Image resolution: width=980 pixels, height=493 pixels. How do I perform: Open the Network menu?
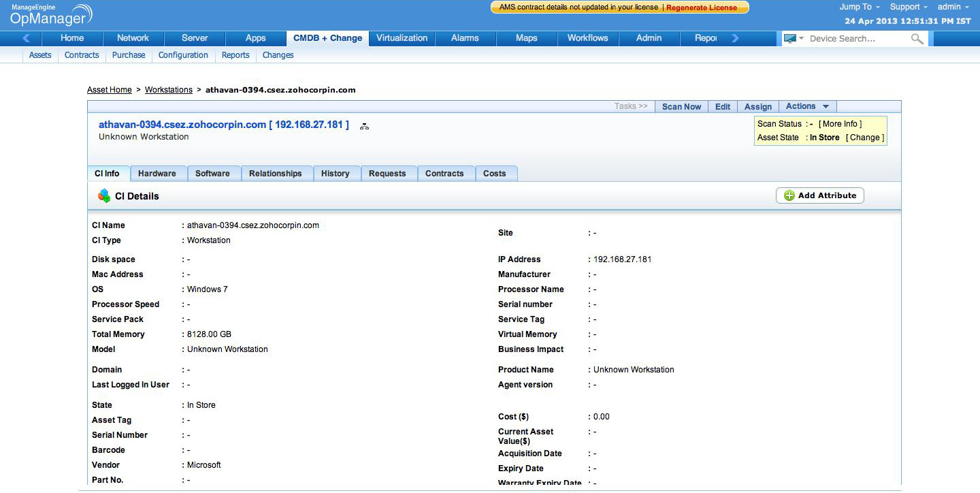click(x=133, y=38)
